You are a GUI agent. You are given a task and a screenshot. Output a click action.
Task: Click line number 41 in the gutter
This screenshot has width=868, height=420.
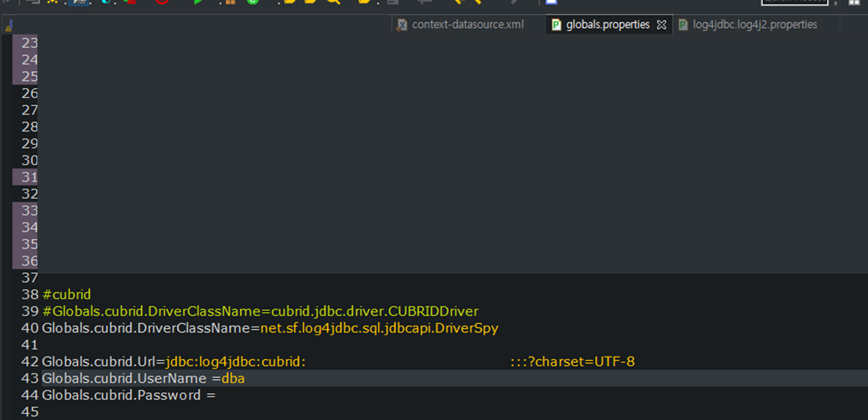30,345
